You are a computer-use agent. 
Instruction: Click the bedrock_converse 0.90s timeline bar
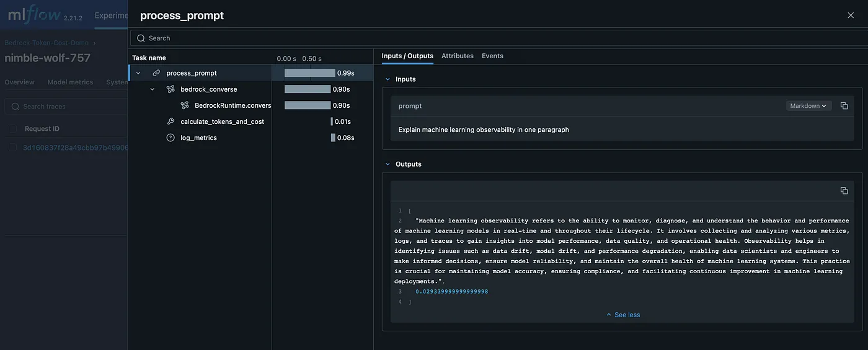click(308, 89)
